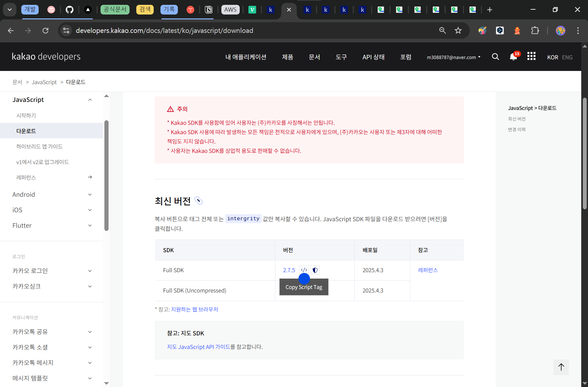Close the current tab with the X
Screen dimensions: 588x387
(289, 10)
